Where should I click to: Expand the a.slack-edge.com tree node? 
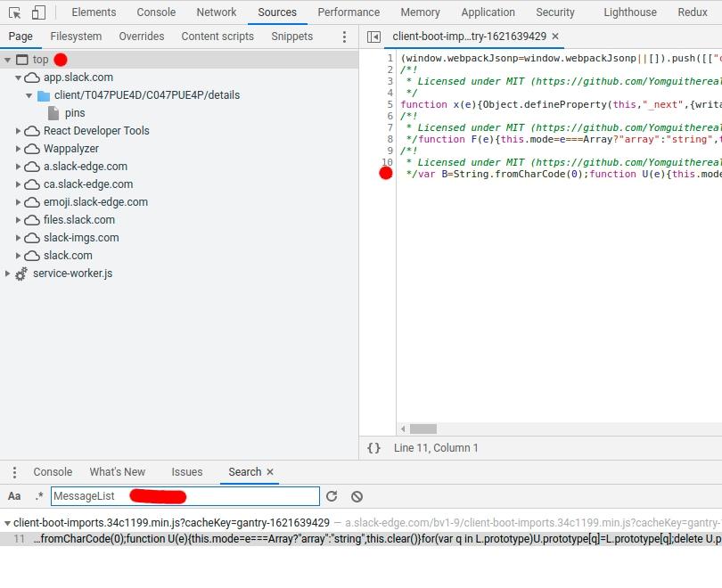coord(18,167)
